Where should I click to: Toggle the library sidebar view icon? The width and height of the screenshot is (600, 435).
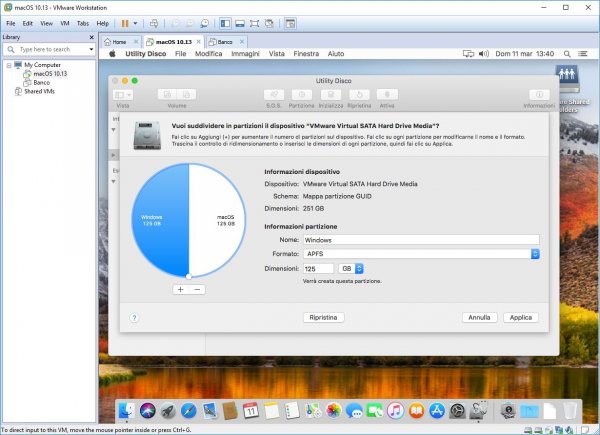(225, 24)
